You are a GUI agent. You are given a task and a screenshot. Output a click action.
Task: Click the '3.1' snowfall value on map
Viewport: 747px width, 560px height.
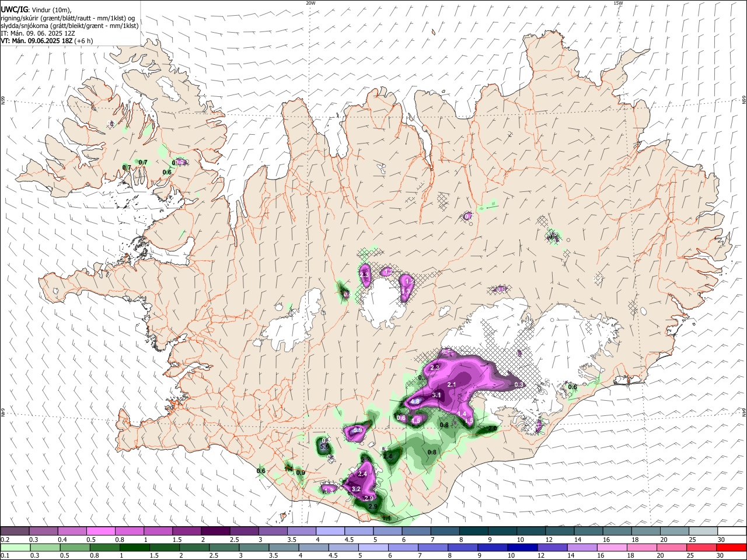click(436, 395)
